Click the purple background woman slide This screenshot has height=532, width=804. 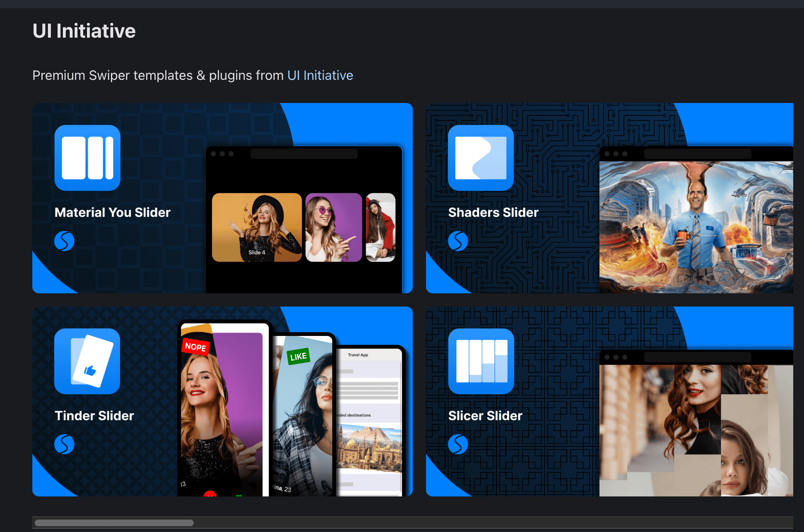pos(334,227)
